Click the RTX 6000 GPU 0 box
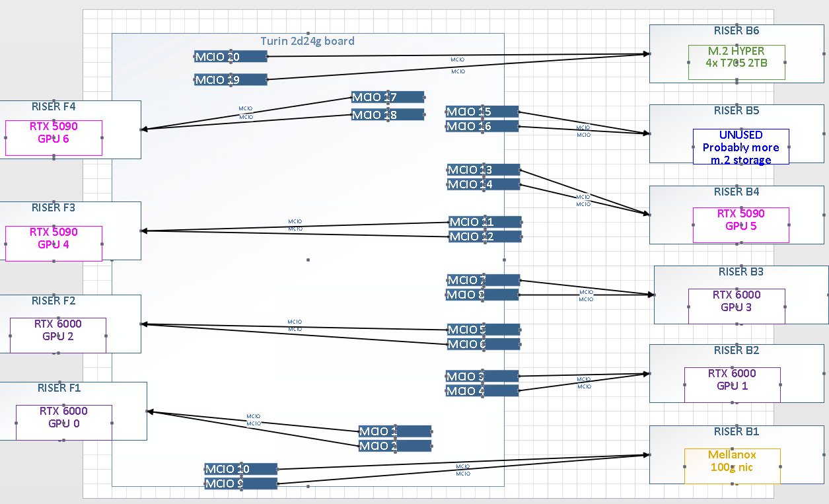 pyautogui.click(x=63, y=422)
